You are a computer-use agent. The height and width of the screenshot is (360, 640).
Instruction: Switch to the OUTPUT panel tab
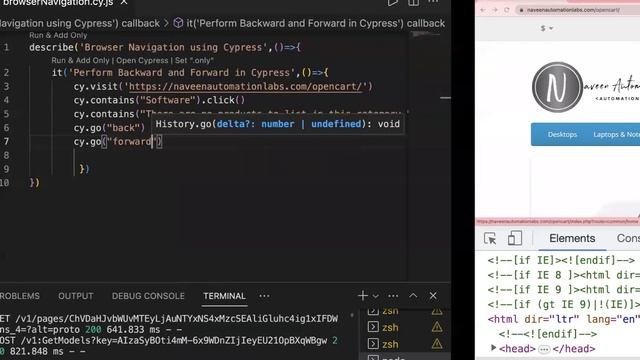pos(76,296)
